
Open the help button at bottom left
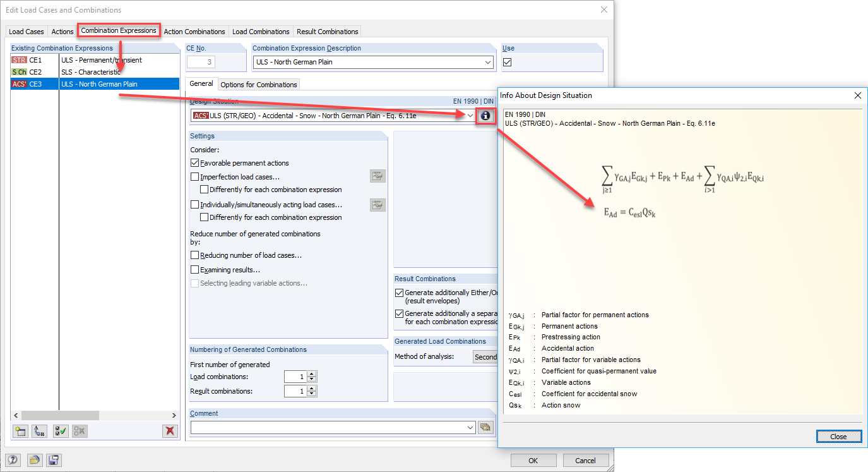coord(13,460)
